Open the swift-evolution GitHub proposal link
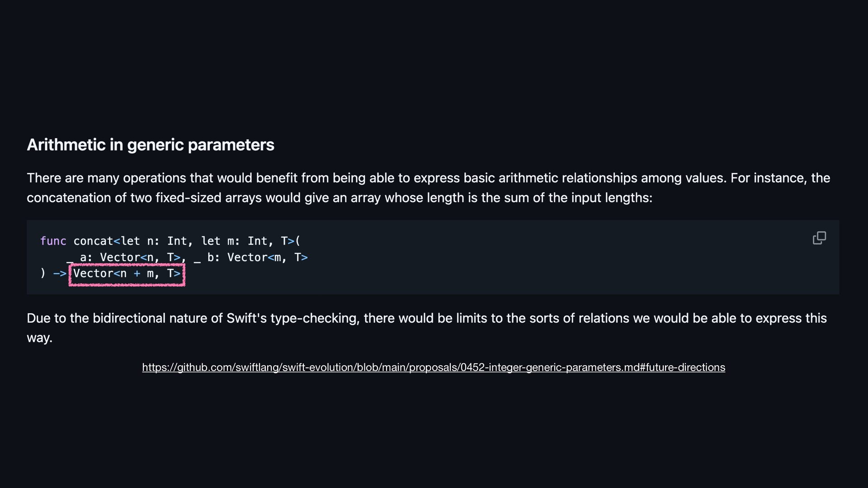 coord(434,367)
